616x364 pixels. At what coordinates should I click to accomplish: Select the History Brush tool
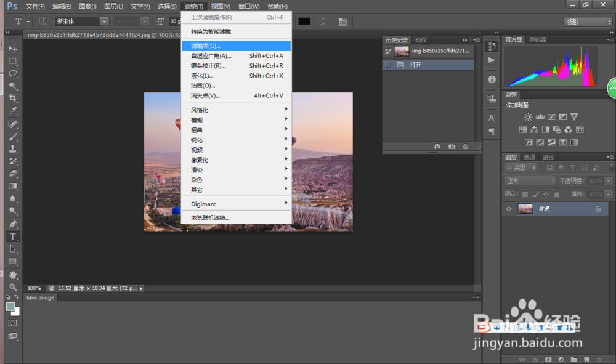click(12, 161)
